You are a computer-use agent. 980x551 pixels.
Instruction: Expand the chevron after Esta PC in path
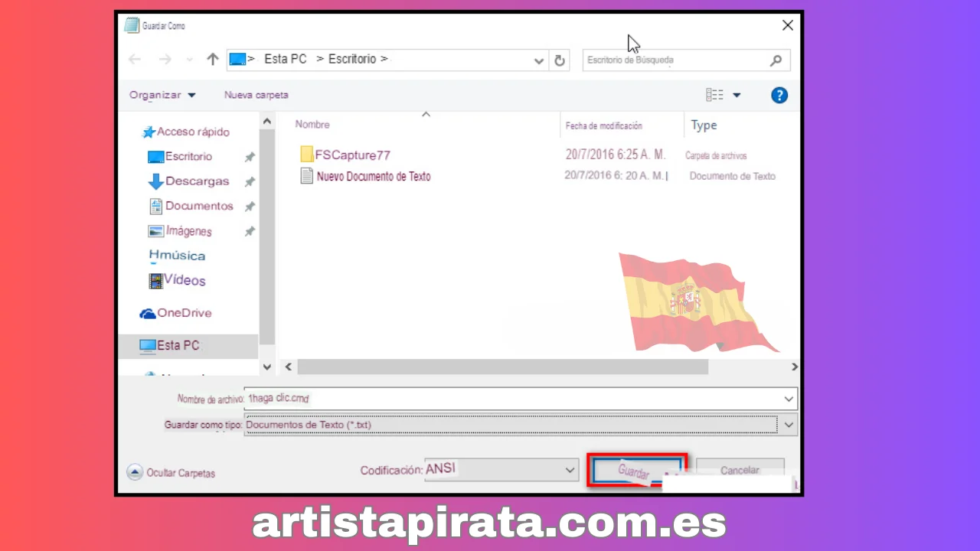(x=320, y=59)
